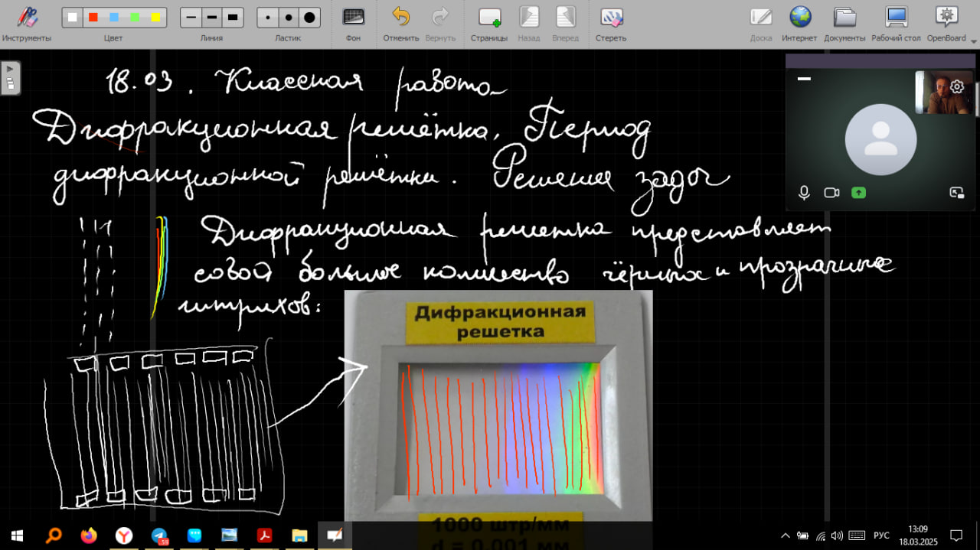The width and height of the screenshot is (980, 550).
Task: Choose the medium line width
Action: click(212, 17)
